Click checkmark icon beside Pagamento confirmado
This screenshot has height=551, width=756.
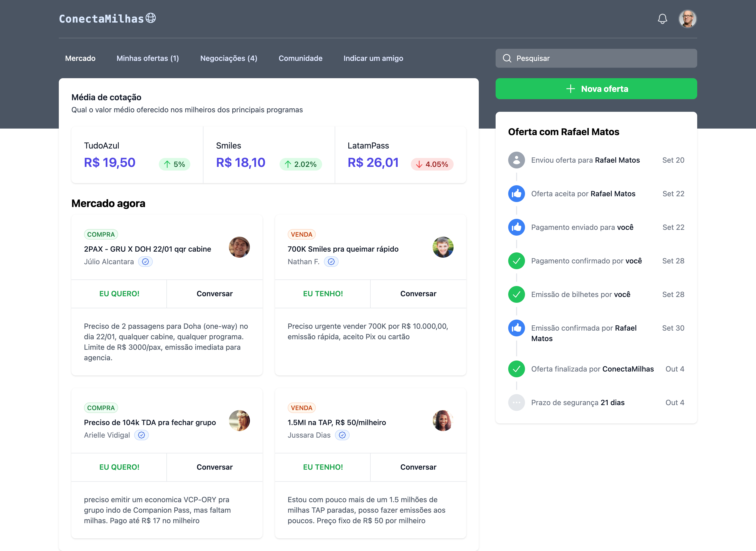click(x=516, y=261)
